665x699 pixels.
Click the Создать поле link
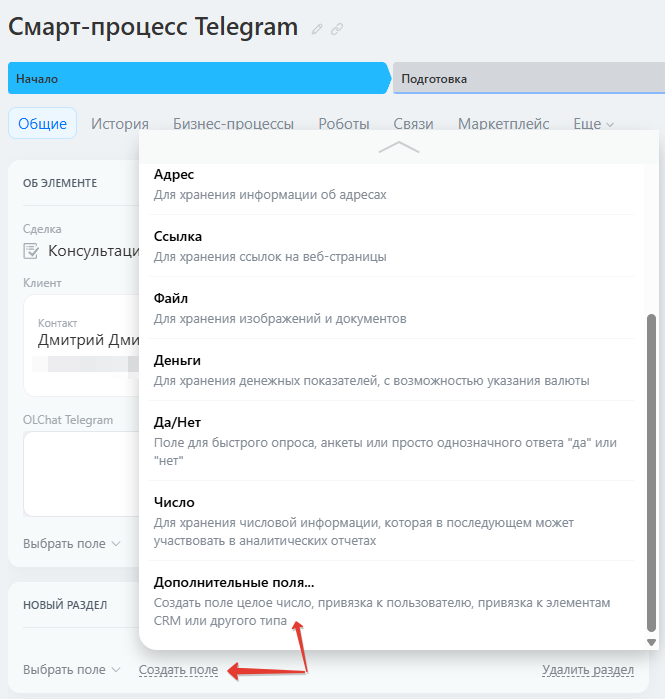coord(178,670)
